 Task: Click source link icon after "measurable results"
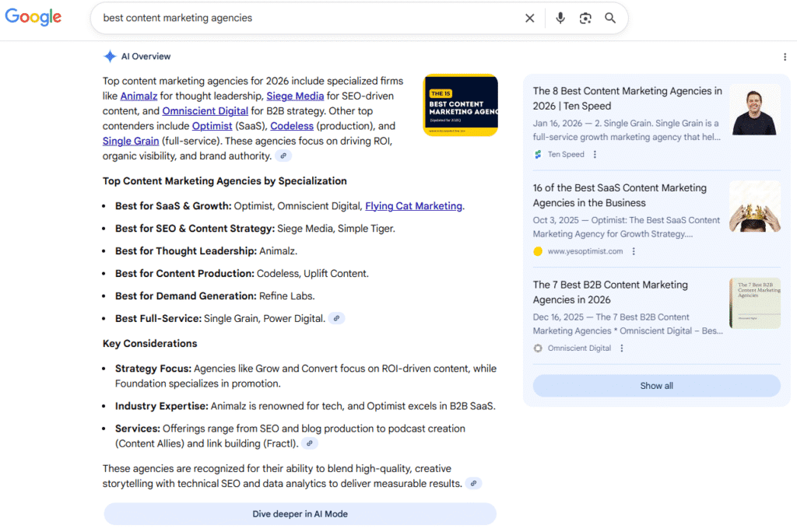(x=472, y=484)
